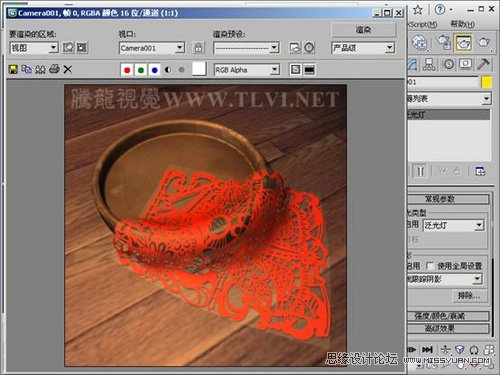Click the print image icon
The height and width of the screenshot is (375, 500).
pos(54,69)
